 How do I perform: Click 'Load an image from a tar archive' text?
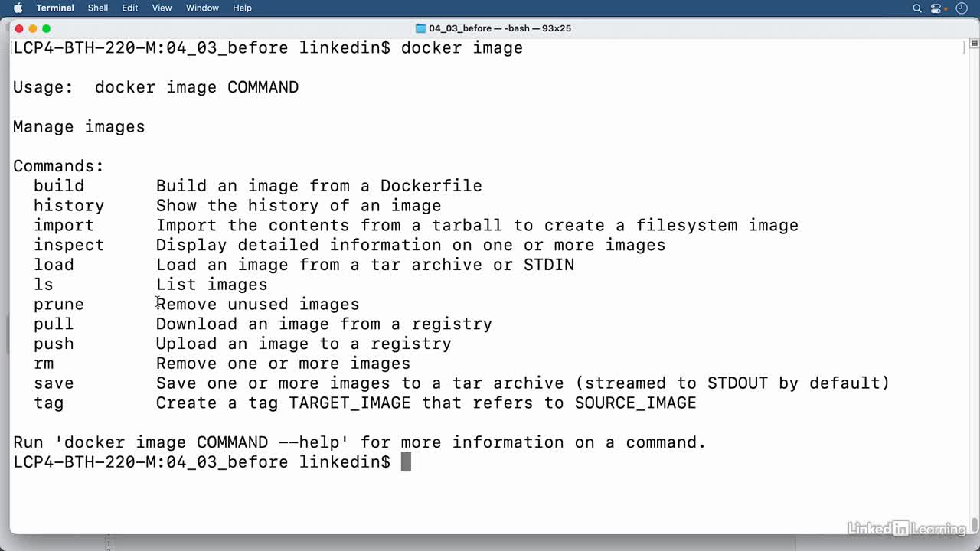(365, 266)
